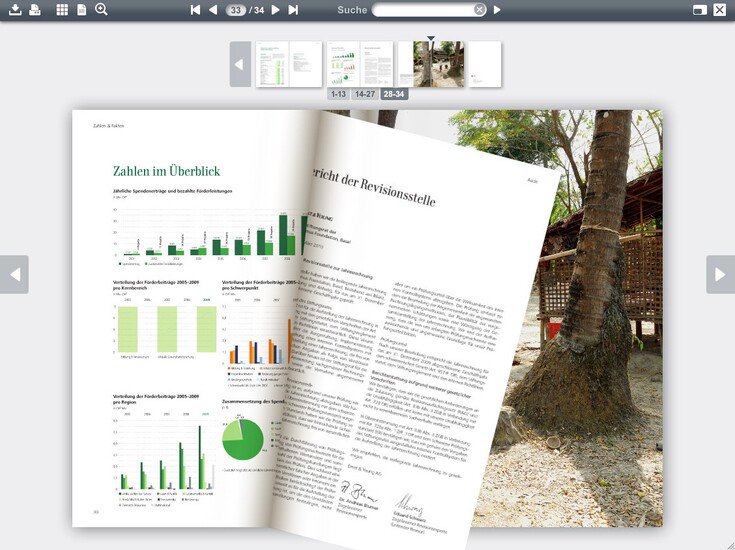This screenshot has height=550, width=735.
Task: Jump to the last page
Action: [293, 10]
